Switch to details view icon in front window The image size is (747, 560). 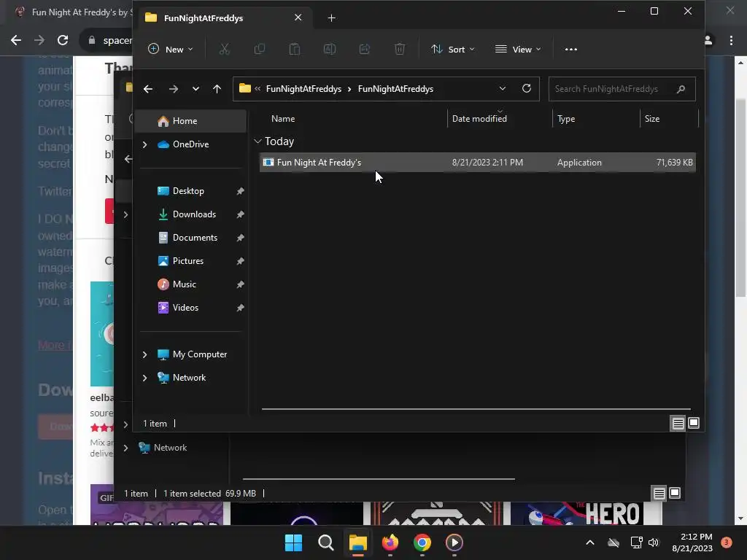click(x=678, y=423)
